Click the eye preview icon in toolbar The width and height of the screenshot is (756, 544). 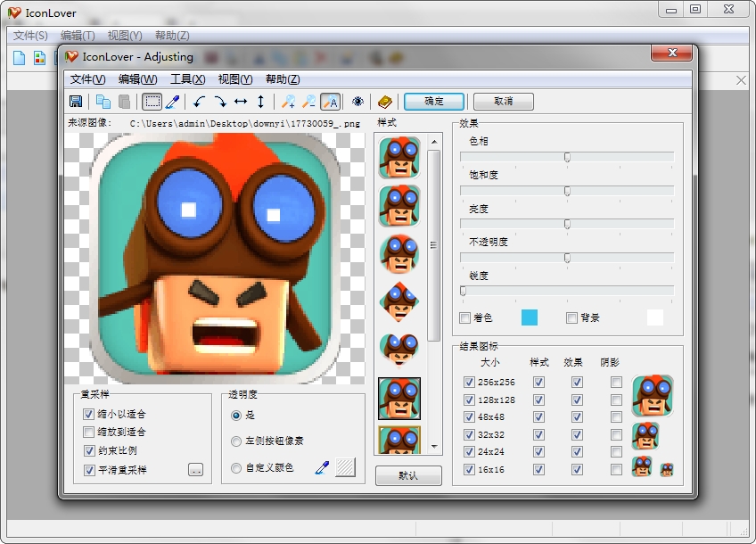point(356,101)
